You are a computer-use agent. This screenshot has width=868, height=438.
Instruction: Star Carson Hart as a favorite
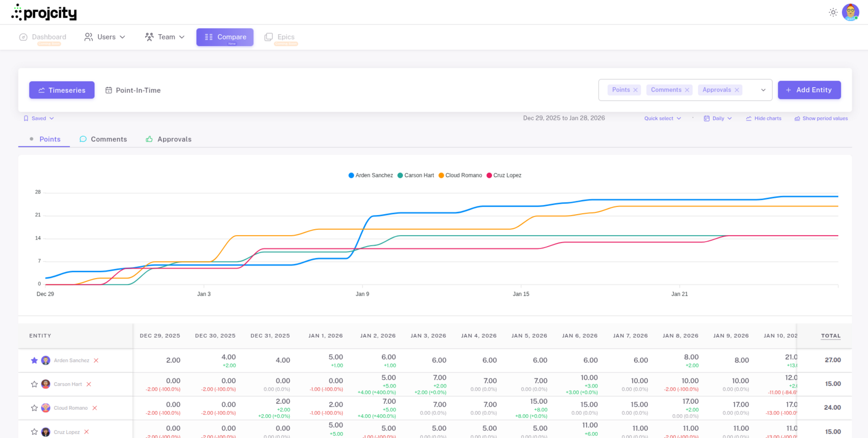[x=34, y=384]
